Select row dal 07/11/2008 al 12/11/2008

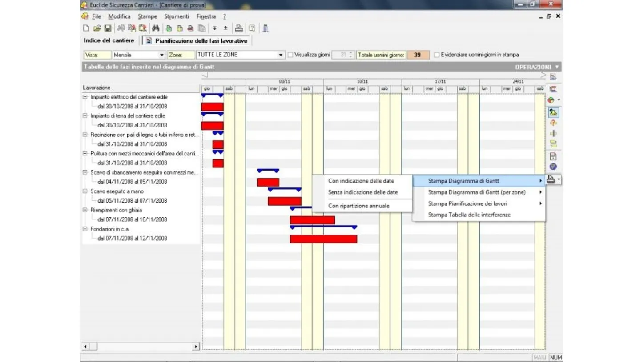[133, 238]
